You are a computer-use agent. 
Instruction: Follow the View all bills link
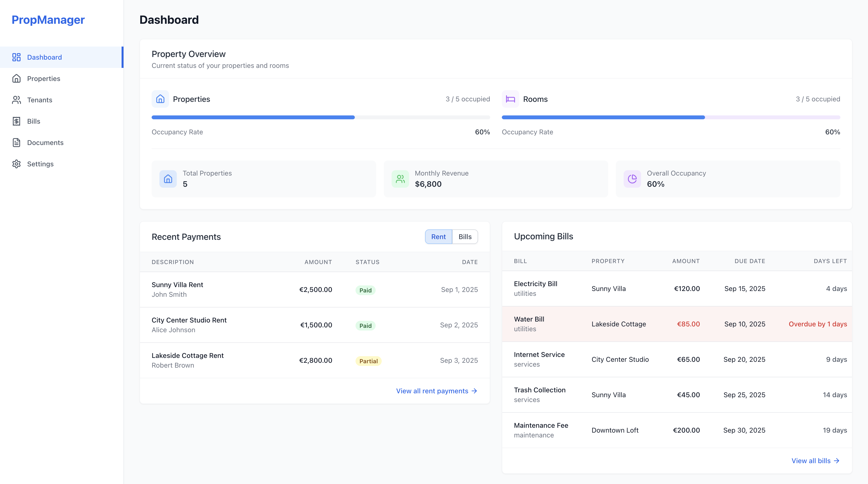coord(815,461)
